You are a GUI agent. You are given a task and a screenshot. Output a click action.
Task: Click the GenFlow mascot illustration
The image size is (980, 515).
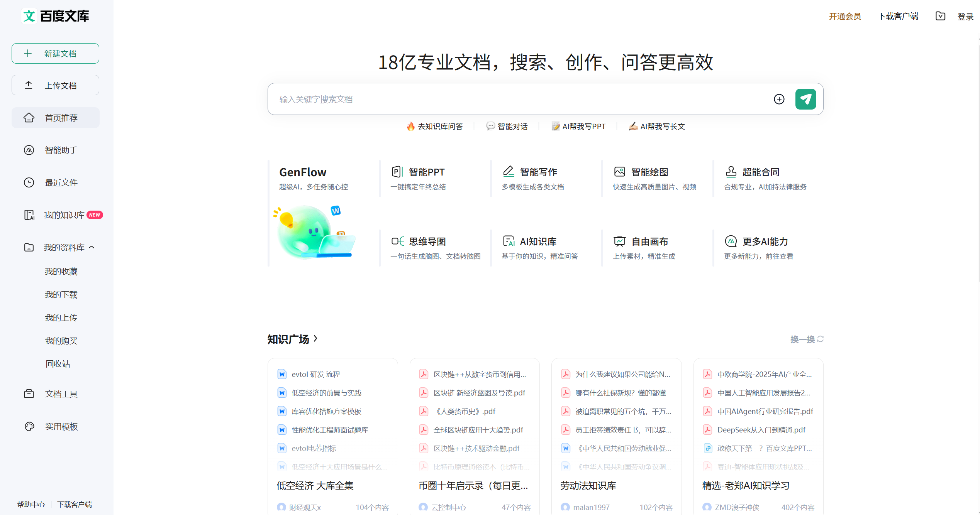coord(315,231)
